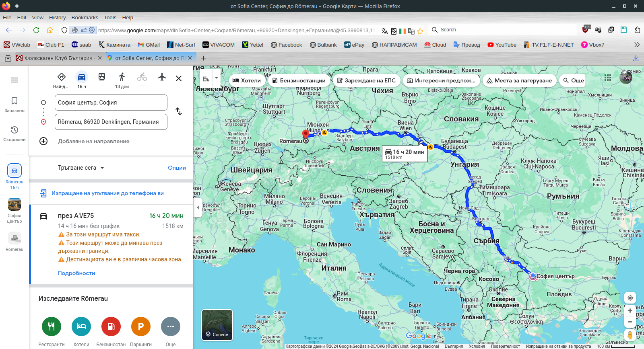This screenshot has height=349, width=644.
Task: Select driving travel mode
Action: pos(82,80)
